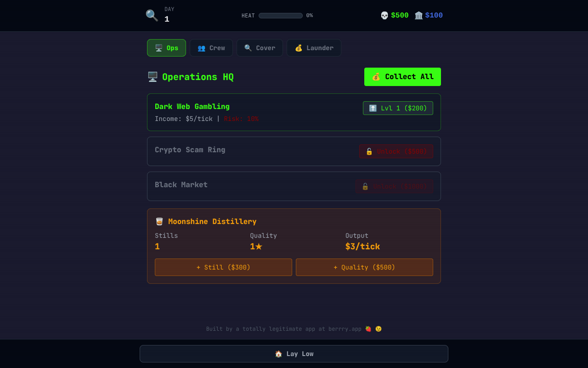Click the crew members icon on the Crew tab
This screenshot has width=588, height=368.
coord(201,47)
